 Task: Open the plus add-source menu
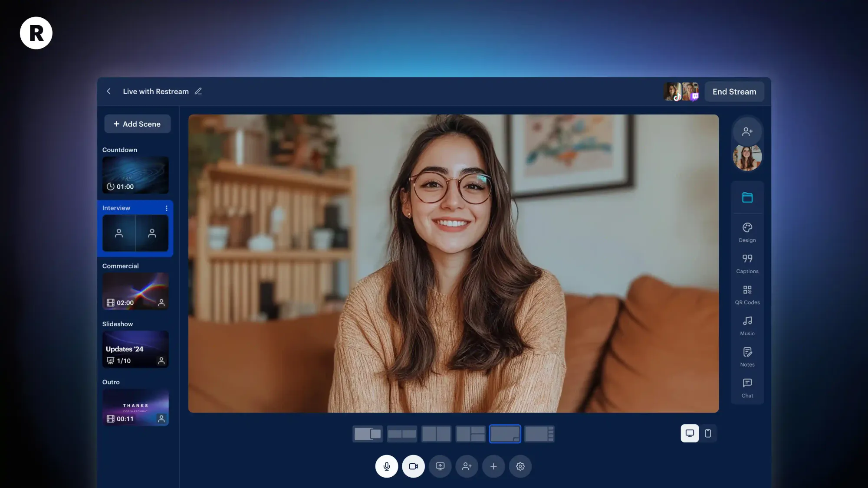[493, 466]
